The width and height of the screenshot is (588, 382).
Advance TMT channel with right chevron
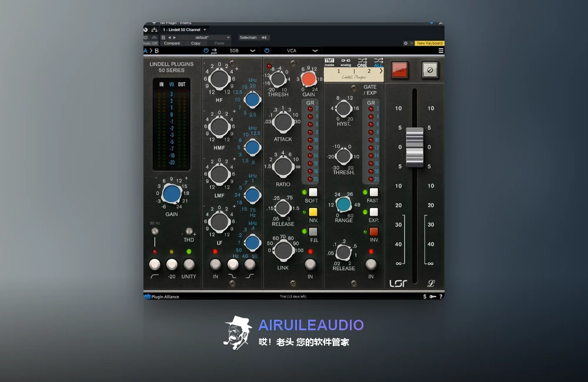pyautogui.click(x=381, y=71)
